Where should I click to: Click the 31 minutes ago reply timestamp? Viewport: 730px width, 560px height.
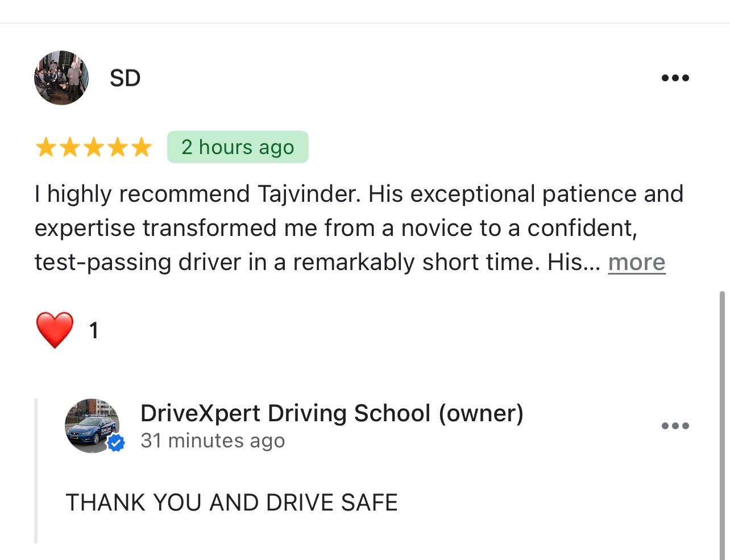(x=213, y=440)
